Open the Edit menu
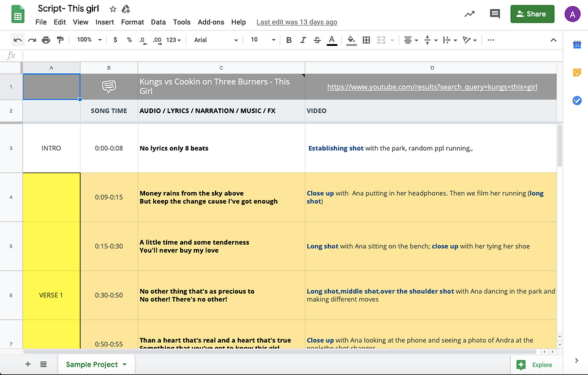Image resolution: width=588 pixels, height=375 pixels. pos(59,22)
